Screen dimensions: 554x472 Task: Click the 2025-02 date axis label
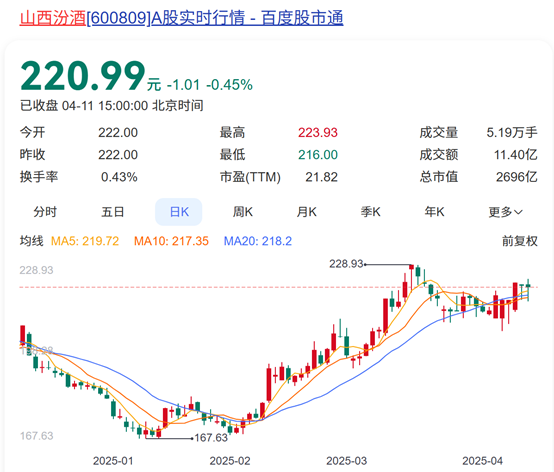pos(230,461)
